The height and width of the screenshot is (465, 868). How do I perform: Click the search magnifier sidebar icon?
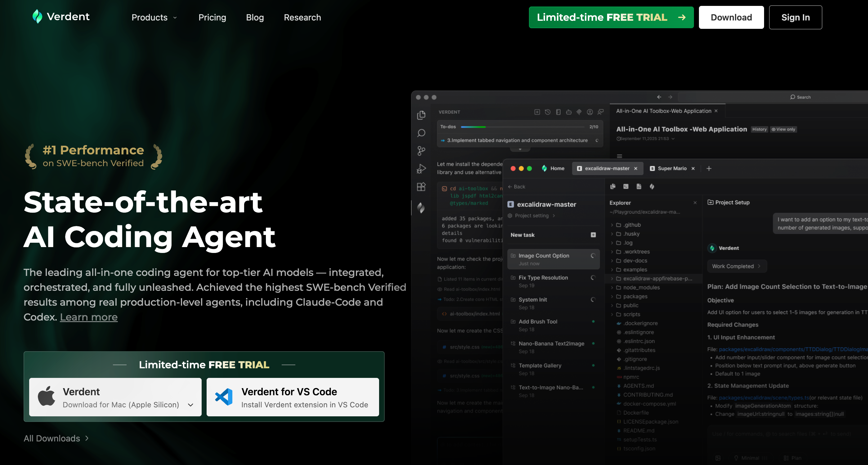click(421, 133)
